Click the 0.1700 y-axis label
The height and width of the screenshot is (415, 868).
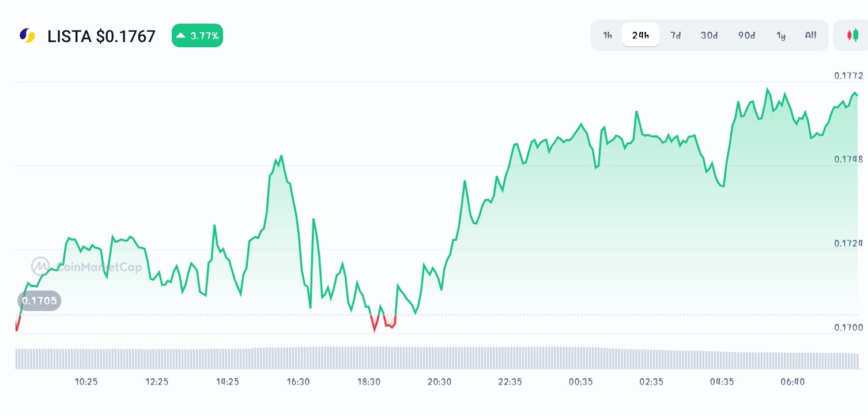pos(848,327)
